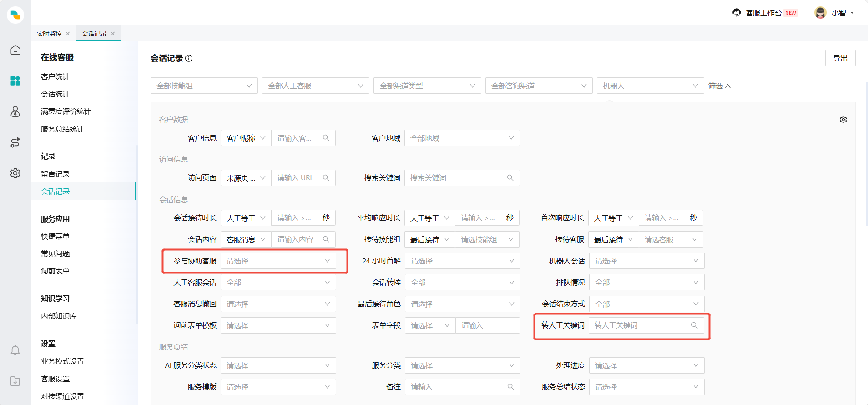Click the info icon beside 会话记录 title
The image size is (868, 405).
tap(189, 58)
